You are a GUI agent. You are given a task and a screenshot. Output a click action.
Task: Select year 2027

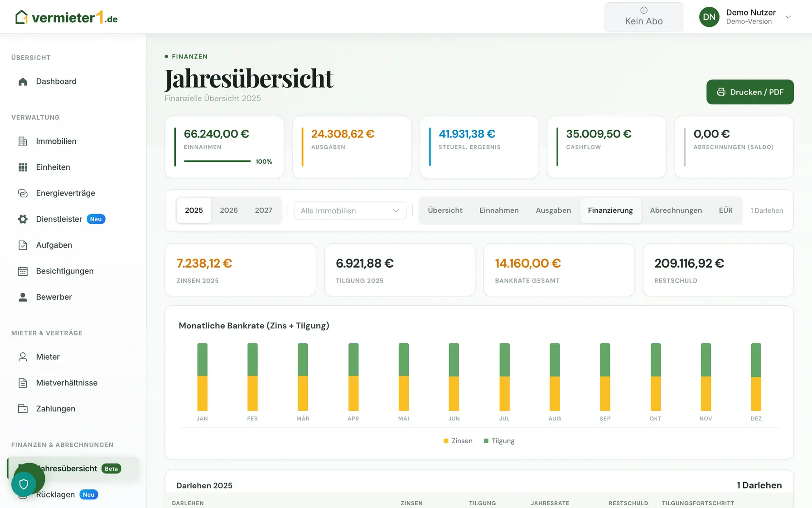pyautogui.click(x=264, y=210)
